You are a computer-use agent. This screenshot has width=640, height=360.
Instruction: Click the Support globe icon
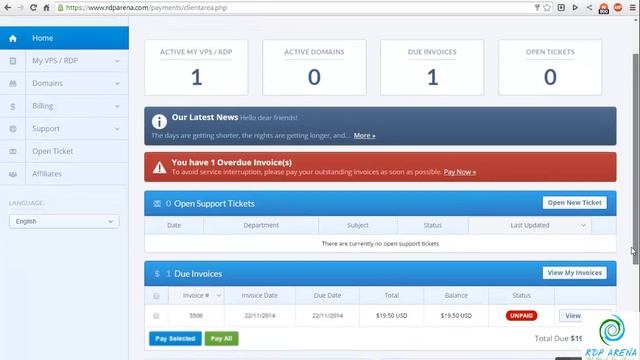[x=13, y=129]
